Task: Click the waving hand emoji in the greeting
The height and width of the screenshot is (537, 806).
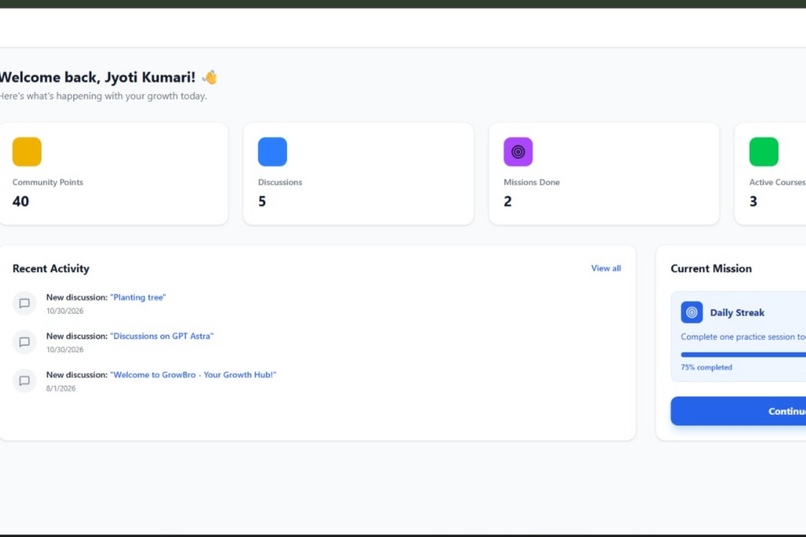Action: pos(210,77)
